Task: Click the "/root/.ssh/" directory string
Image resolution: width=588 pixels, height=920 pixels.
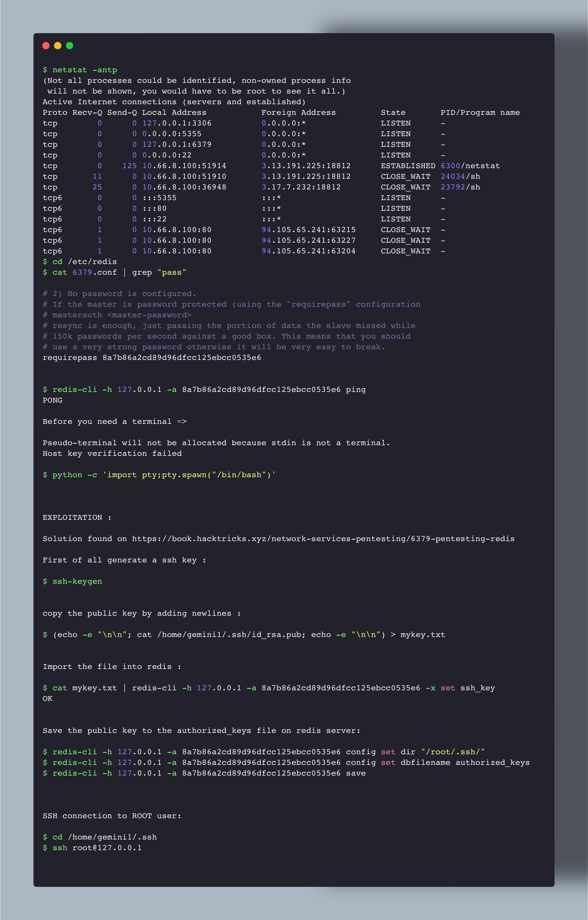Action: (452, 752)
